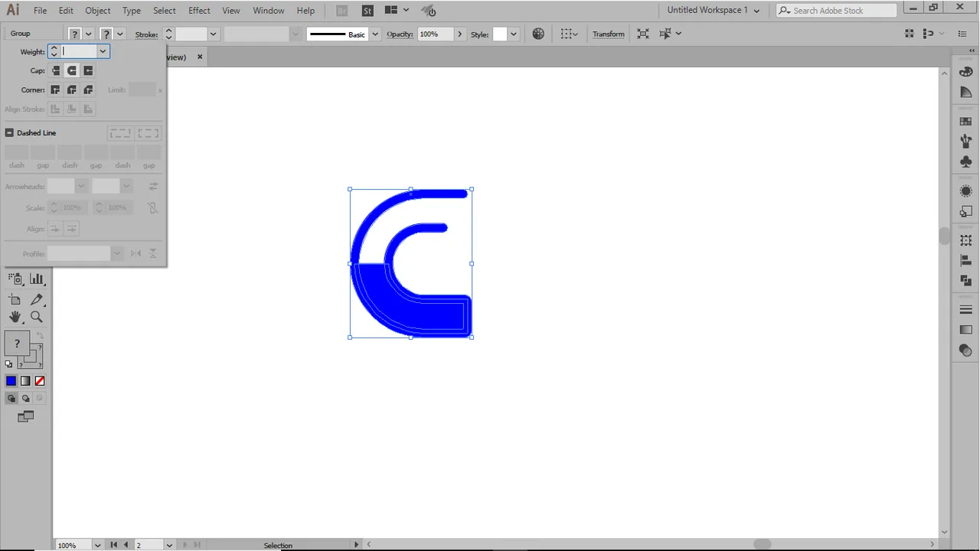Choose Draw Normal mode

pos(11,398)
